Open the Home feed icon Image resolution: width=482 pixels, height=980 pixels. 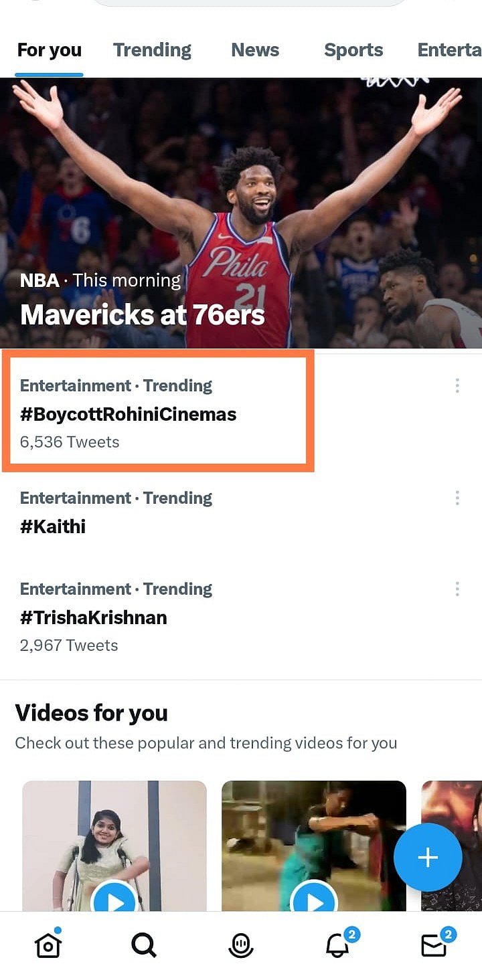point(48,944)
